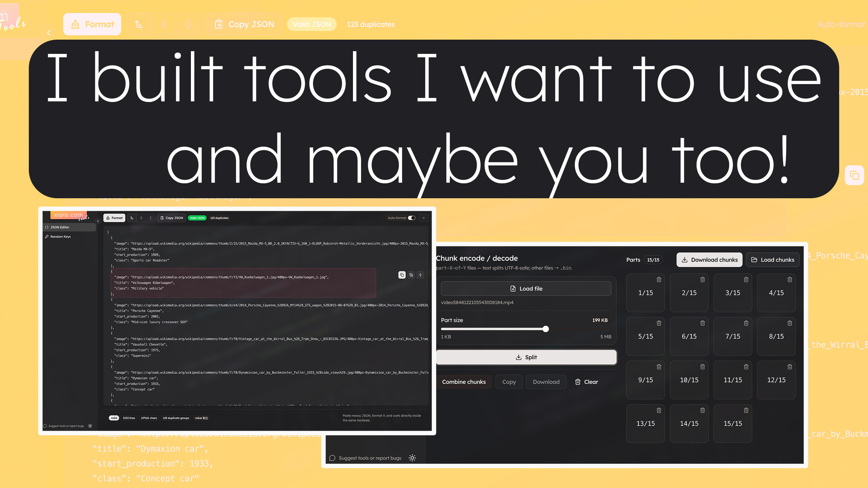Click the 123 duplicate groups chip
This screenshot has width=868, height=488.
tap(176, 418)
